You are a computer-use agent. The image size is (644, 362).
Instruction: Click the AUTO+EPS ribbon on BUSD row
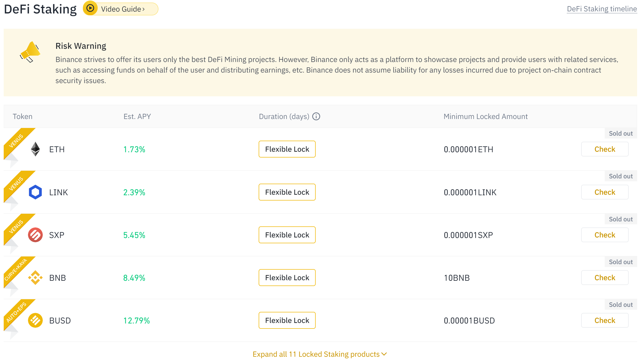coord(16,312)
